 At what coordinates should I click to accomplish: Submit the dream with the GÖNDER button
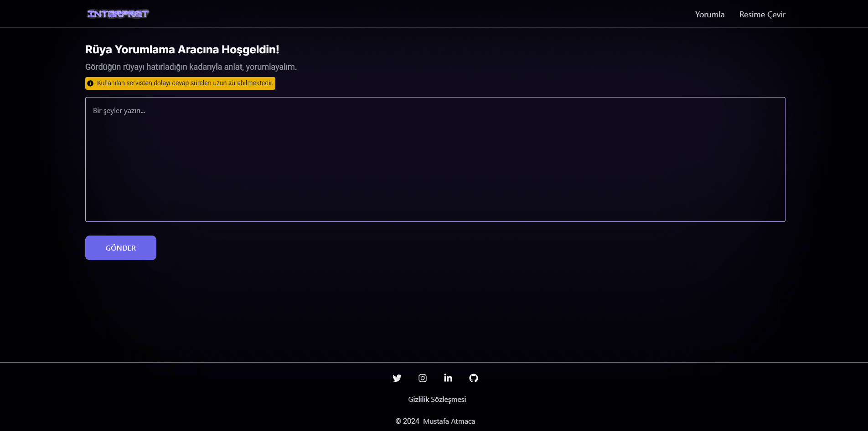tap(121, 248)
